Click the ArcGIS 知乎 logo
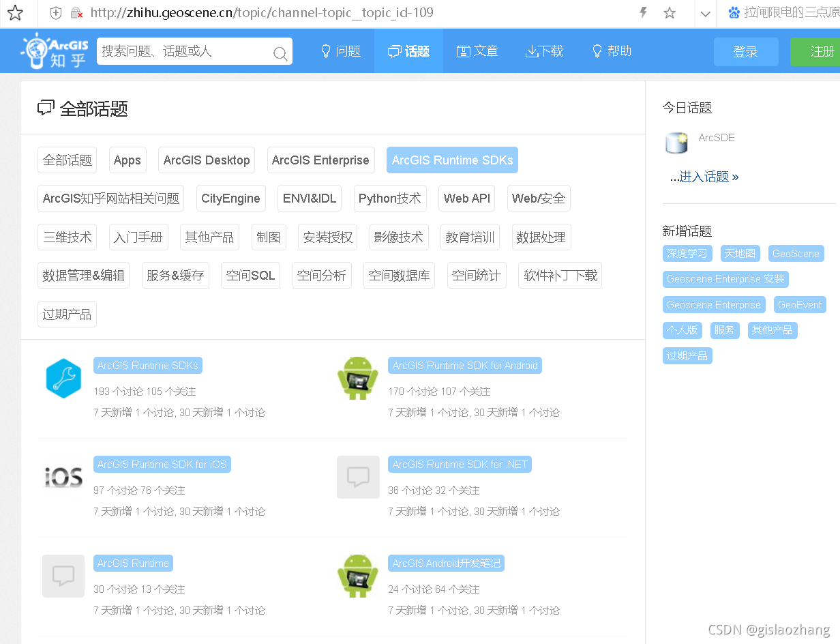Screen dimensions: 840x644 click(55, 51)
